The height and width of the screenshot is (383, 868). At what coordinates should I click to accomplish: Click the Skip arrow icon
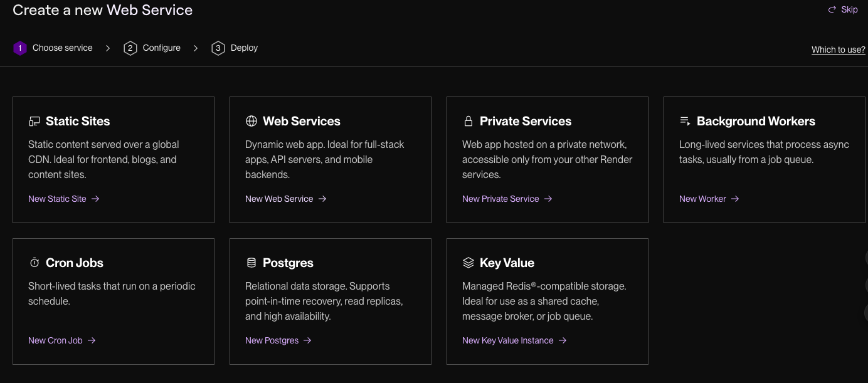(832, 9)
